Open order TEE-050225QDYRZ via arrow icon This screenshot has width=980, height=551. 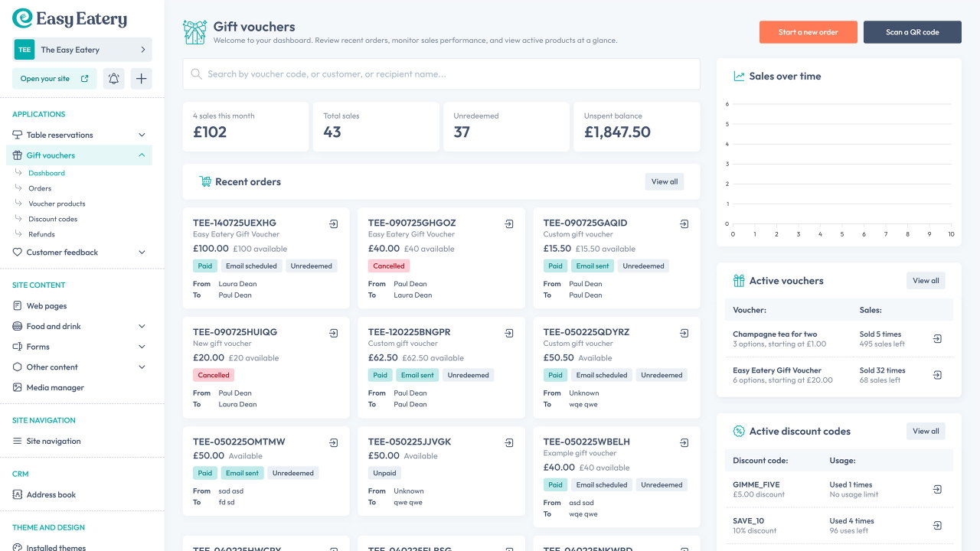(684, 334)
